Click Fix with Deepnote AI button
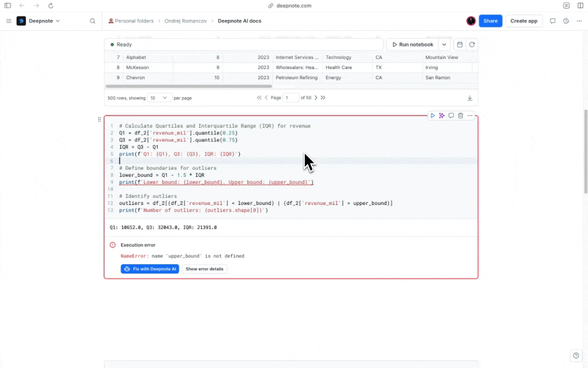Image resolution: width=588 pixels, height=368 pixels. pyautogui.click(x=150, y=269)
